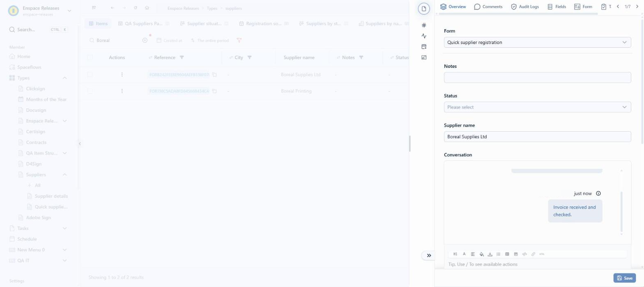This screenshot has height=287, width=644.
Task: Open The entire period selector
Action: coord(209,40)
